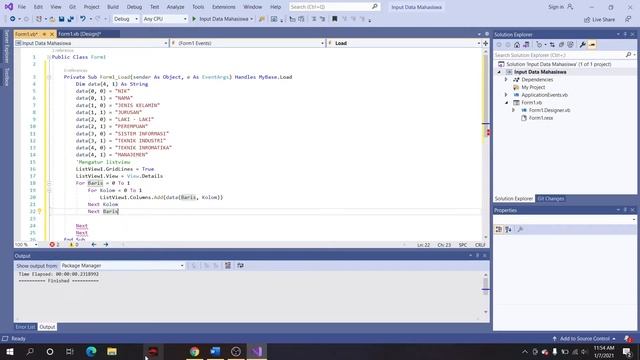The image size is (640, 360).
Task: Navigate backward arrow below editor
Action: (x=94, y=244)
